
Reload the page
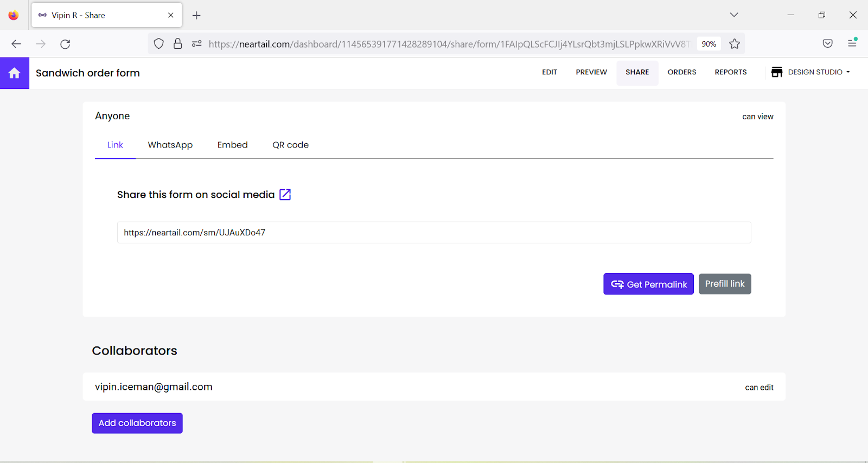coord(65,44)
